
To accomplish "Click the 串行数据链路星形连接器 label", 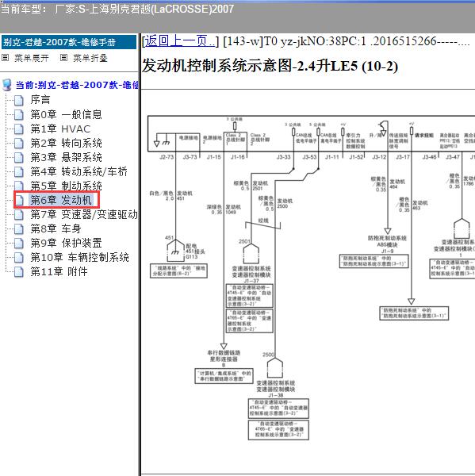I will pyautogui.click(x=224, y=359).
